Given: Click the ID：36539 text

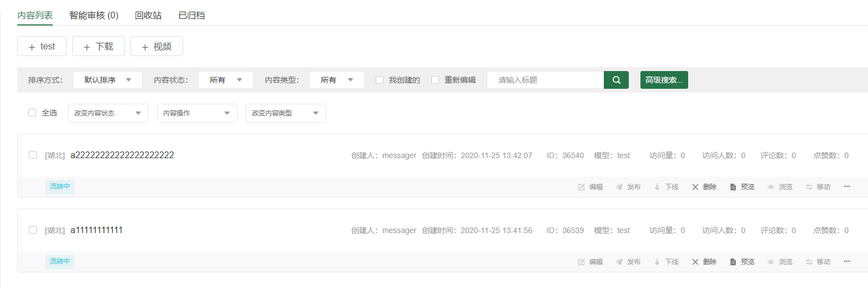Looking at the screenshot, I should coord(565,230).
